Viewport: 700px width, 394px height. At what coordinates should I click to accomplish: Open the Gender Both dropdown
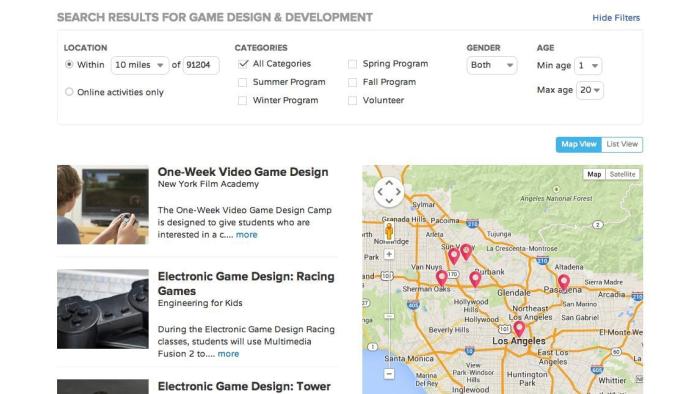click(x=492, y=65)
